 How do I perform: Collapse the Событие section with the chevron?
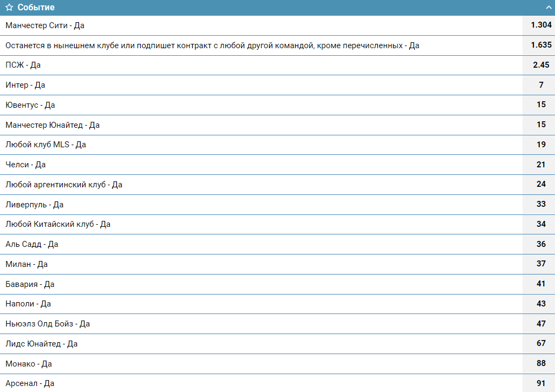pos(549,8)
